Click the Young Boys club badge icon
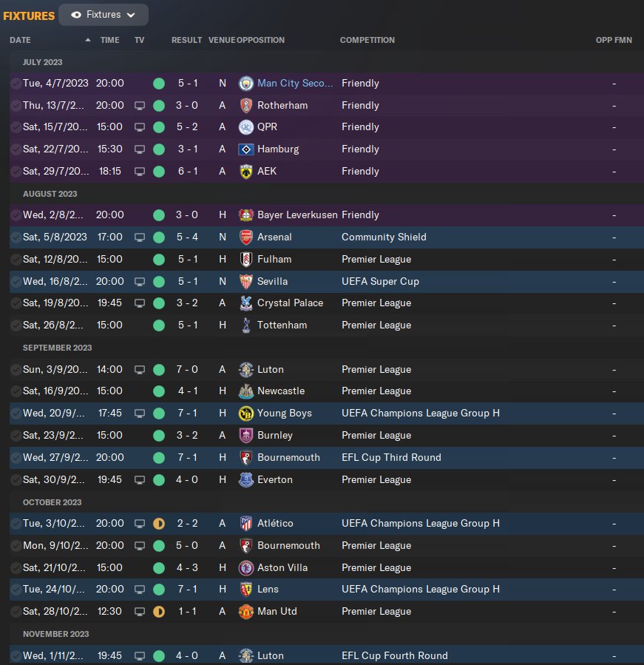The width and height of the screenshot is (644, 665). (246, 413)
